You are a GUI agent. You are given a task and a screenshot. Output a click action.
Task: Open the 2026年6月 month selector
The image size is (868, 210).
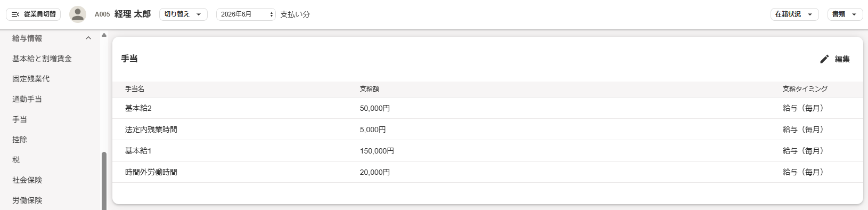pos(246,14)
